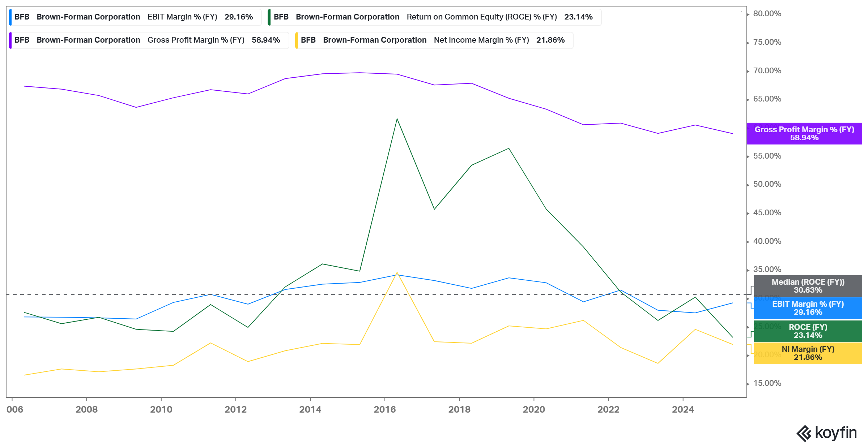Image resolution: width=868 pixels, height=448 pixels.
Task: Click the yellow Net Income Margin legend color bar
Action: coord(297,40)
